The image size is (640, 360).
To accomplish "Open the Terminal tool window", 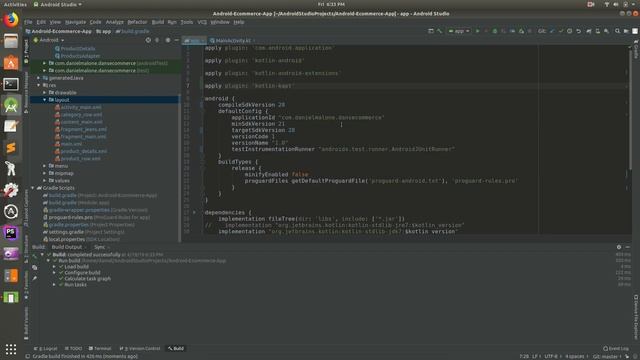I will pyautogui.click(x=100, y=349).
